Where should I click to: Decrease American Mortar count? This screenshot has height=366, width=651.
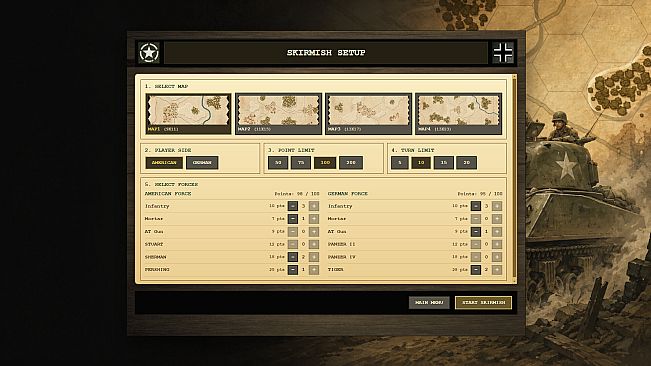click(293, 219)
